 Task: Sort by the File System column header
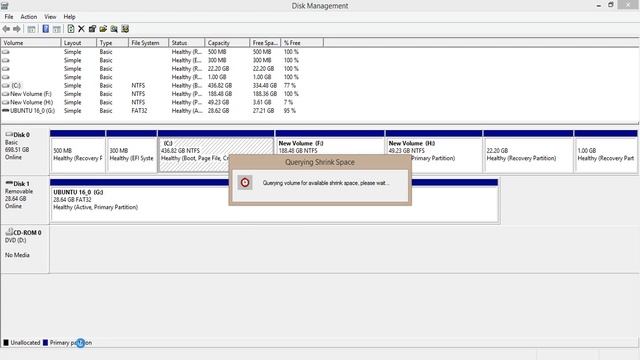[x=149, y=42]
